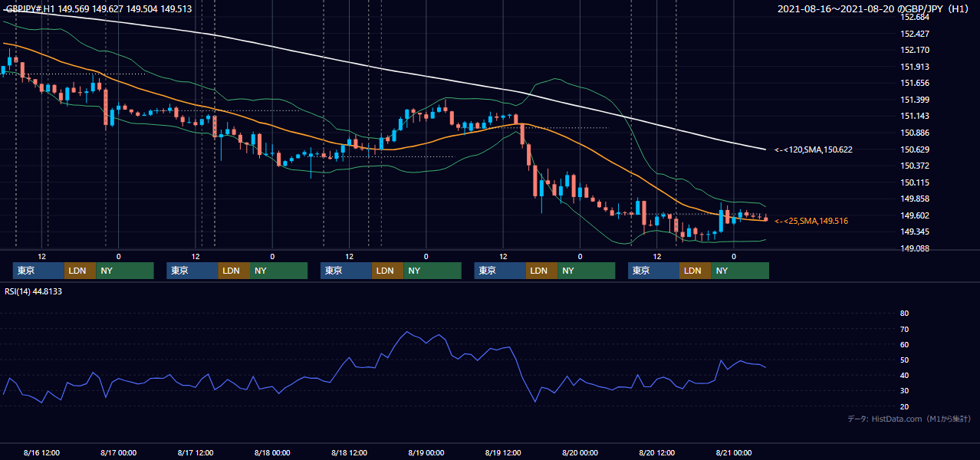The width and height of the screenshot is (980, 460).
Task: Click the 151.143 price axis label
Action: 915,117
